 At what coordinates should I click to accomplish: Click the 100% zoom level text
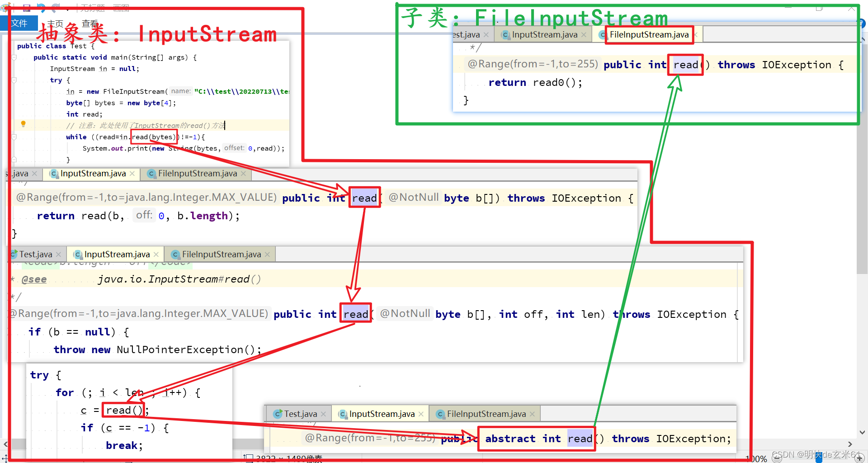(x=756, y=459)
